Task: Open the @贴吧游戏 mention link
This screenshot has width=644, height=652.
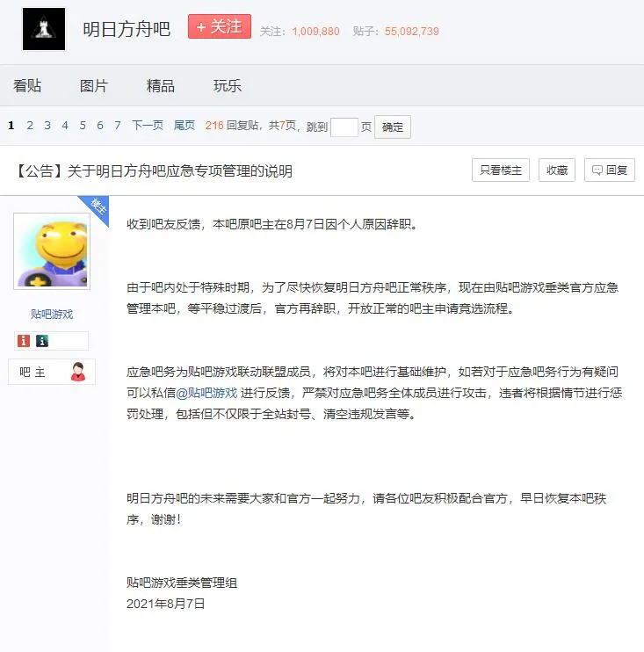Action: click(206, 393)
